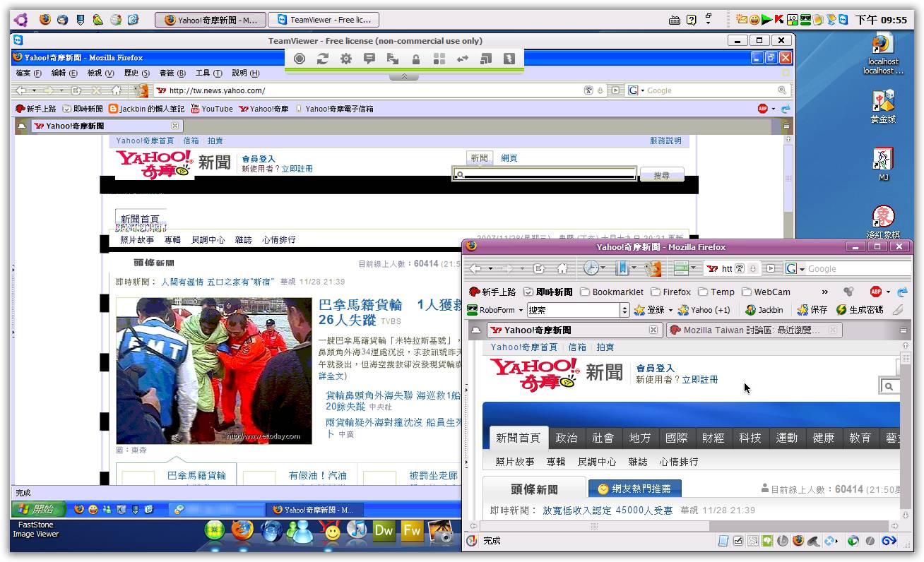Image resolution: width=924 pixels, height=562 pixels.
Task: Click the horizontal scrollbar in front Firefox page
Action: [595, 526]
